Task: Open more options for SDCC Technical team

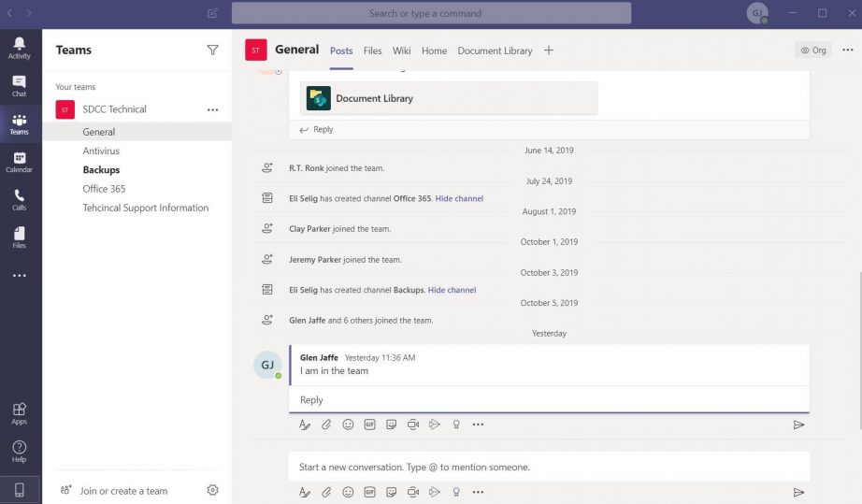Action: pos(212,109)
